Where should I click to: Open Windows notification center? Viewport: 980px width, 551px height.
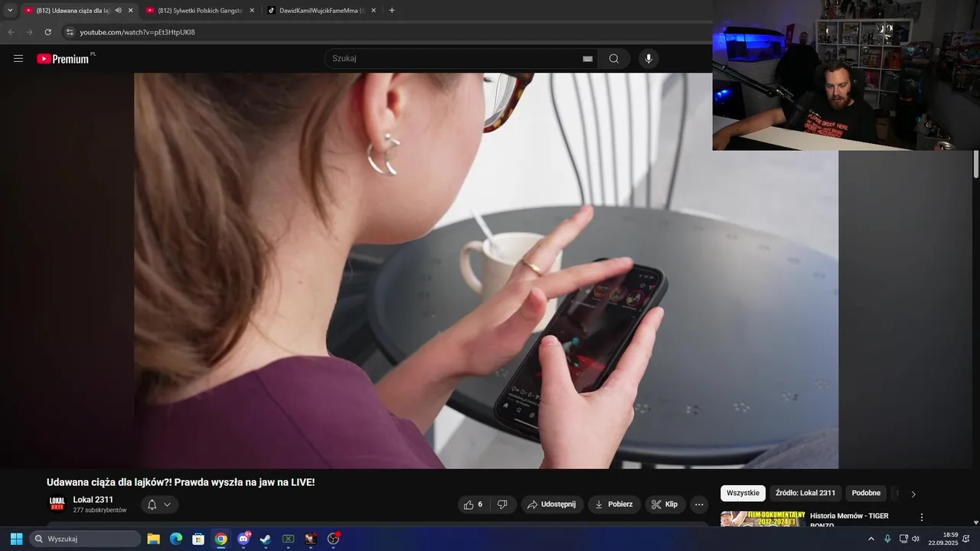pos(965,539)
